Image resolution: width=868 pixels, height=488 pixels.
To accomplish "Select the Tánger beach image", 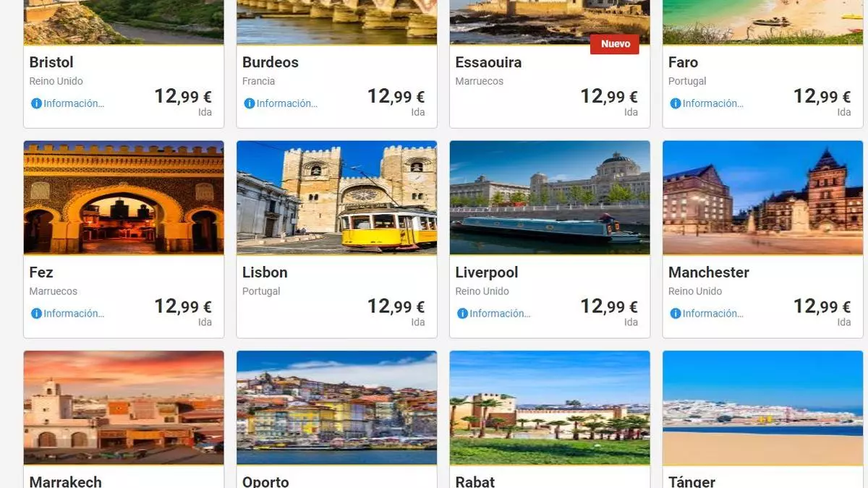I will pyautogui.click(x=763, y=408).
